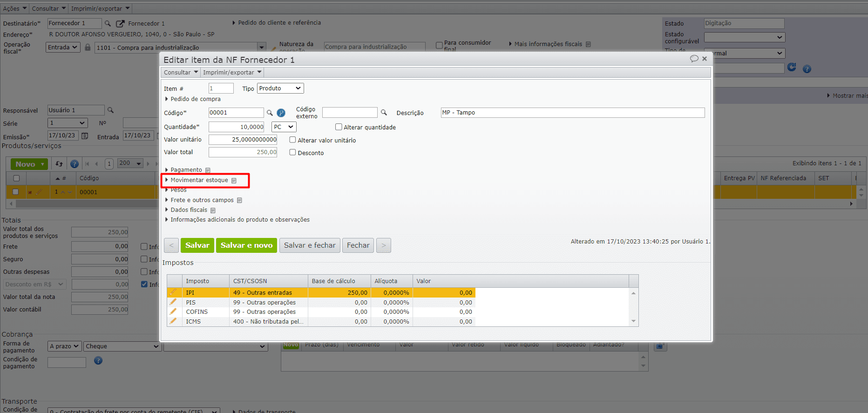This screenshot has width=868, height=413.
Task: Click the Descrição input field showing MP - Tampo
Action: [x=573, y=113]
